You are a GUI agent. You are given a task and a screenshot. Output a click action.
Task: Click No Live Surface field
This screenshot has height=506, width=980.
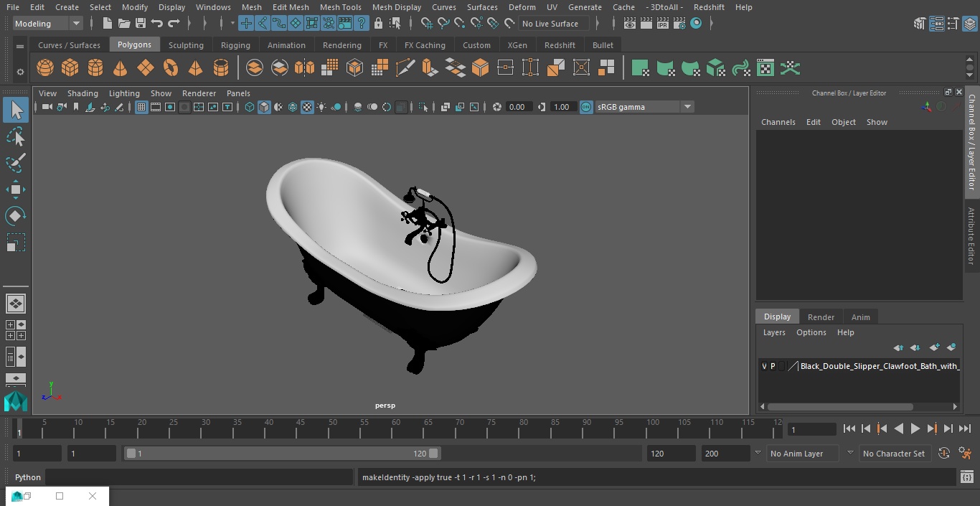coord(554,24)
